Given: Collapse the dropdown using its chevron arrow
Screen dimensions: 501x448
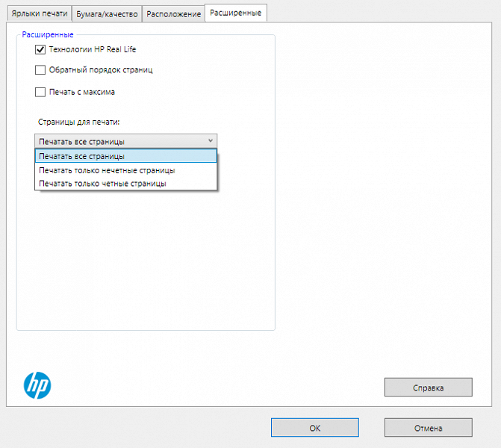Looking at the screenshot, I should pyautogui.click(x=211, y=140).
